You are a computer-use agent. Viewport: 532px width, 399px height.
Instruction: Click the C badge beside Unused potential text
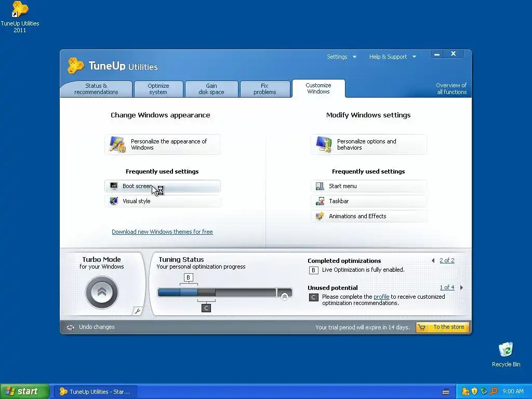tap(313, 297)
